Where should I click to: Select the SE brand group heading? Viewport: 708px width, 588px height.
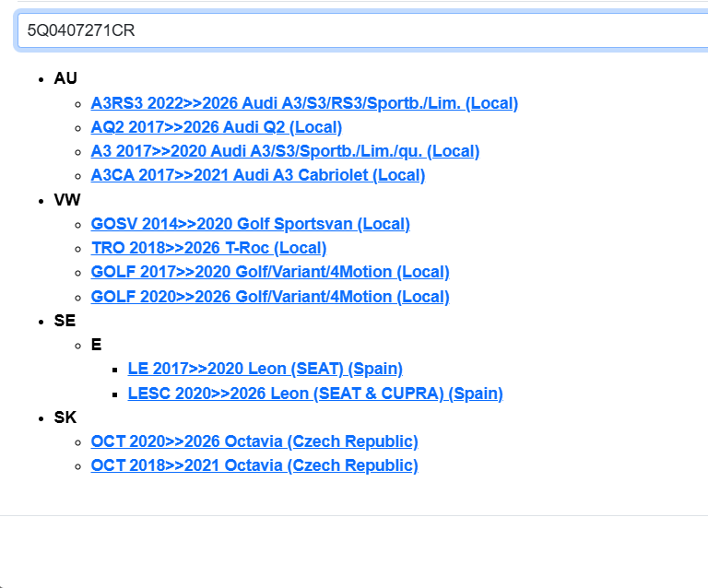[65, 321]
